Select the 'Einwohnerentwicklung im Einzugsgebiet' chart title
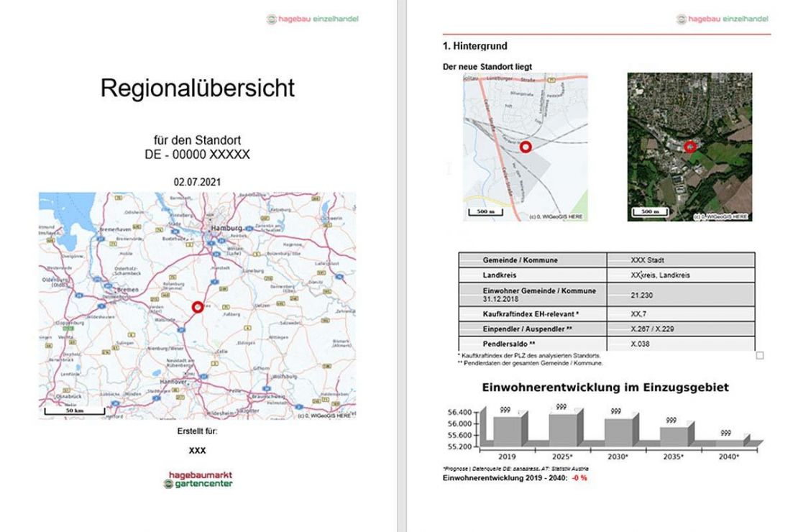 605,387
